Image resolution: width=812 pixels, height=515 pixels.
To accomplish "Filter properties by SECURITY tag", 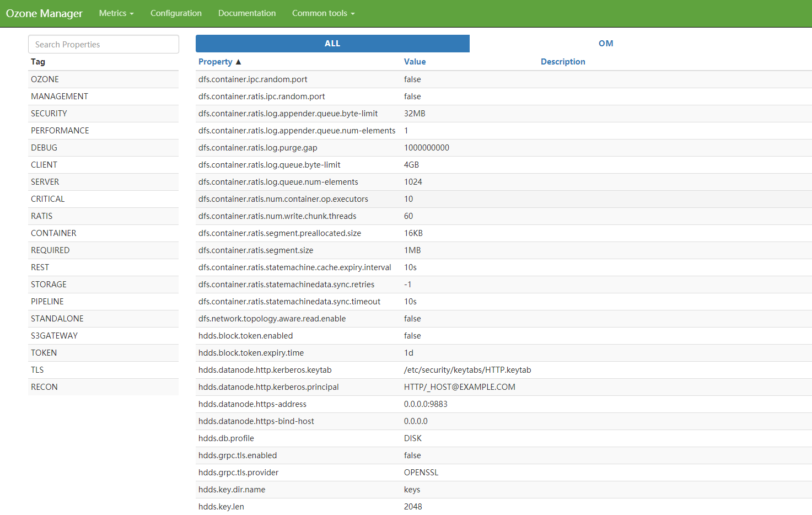I will (x=49, y=114).
